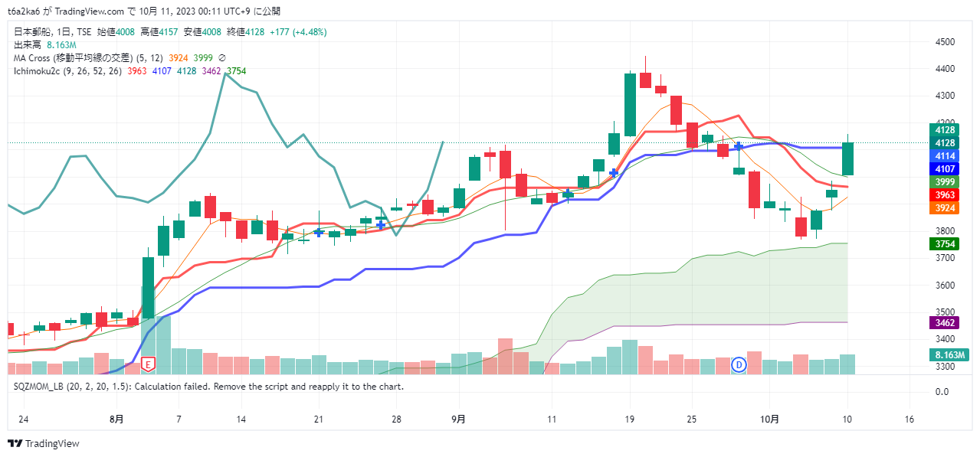
Task: Click the 10月 label on time axis
Action: click(x=770, y=419)
